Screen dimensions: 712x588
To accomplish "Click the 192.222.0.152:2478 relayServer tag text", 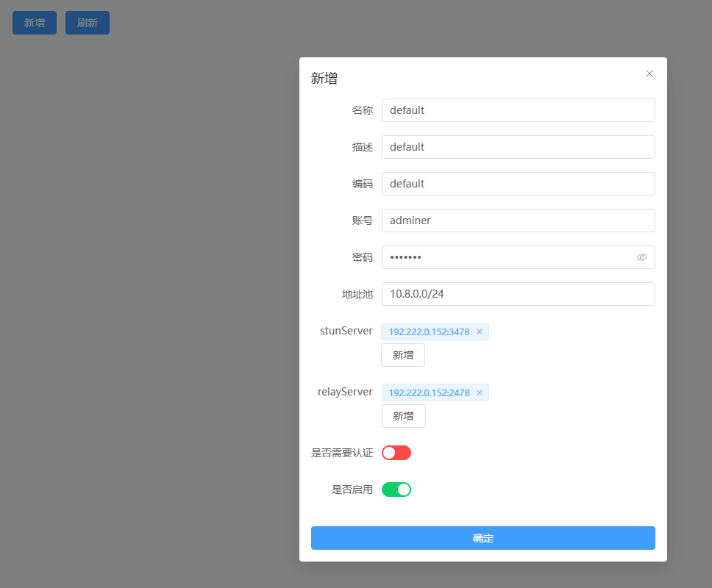I will [x=429, y=392].
